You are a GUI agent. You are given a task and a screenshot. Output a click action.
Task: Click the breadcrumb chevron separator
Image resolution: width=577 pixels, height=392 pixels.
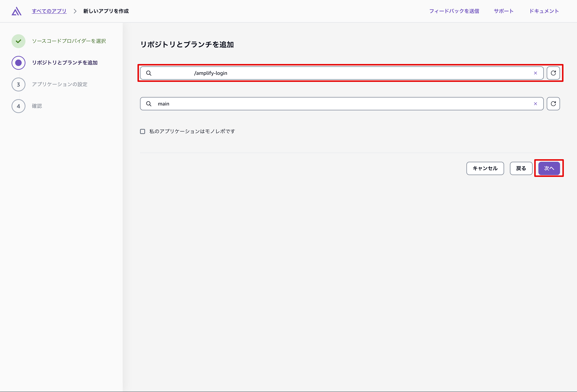[x=75, y=11]
